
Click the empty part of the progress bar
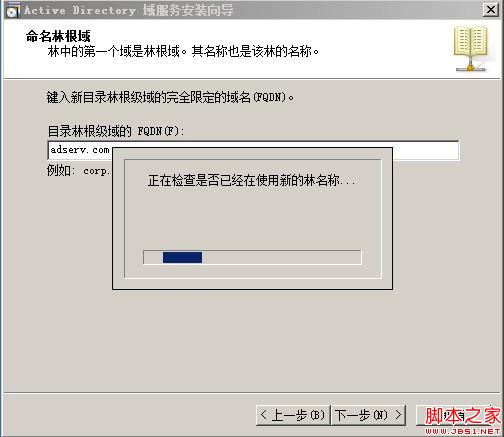(x=281, y=257)
